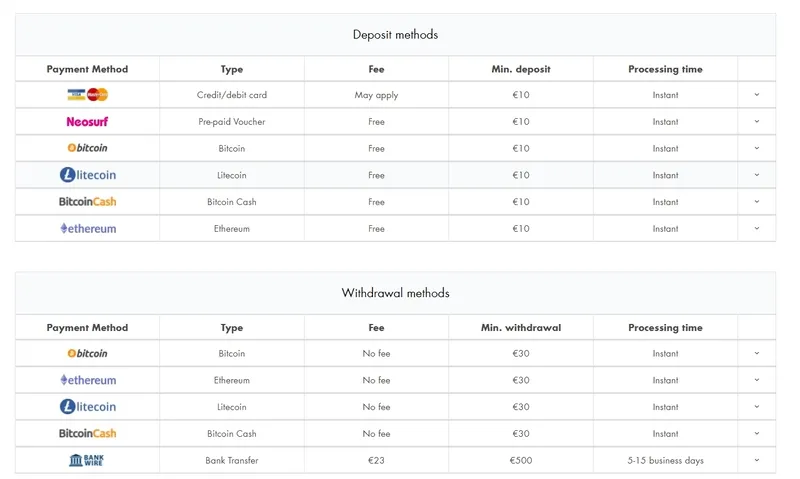The width and height of the screenshot is (800, 479).
Task: Expand the Neosurf pre-paid voucher row
Action: [756, 122]
